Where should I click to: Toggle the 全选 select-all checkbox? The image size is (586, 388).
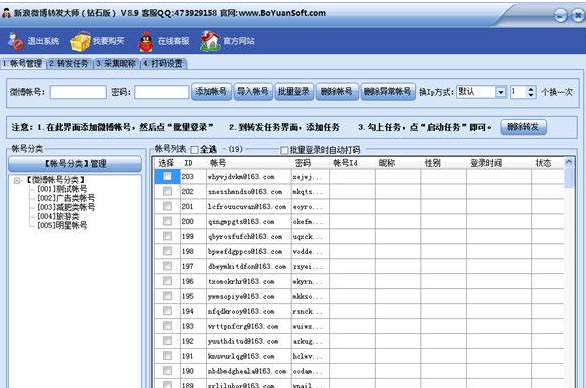(194, 150)
